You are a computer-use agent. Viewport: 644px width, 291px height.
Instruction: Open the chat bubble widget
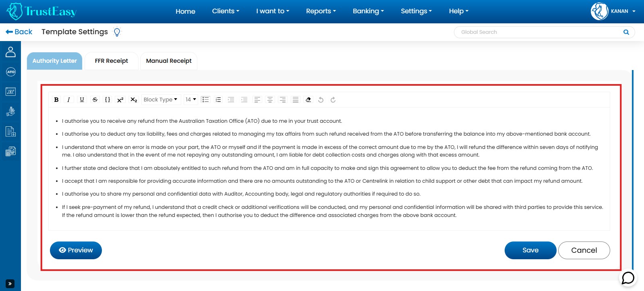coord(628,278)
